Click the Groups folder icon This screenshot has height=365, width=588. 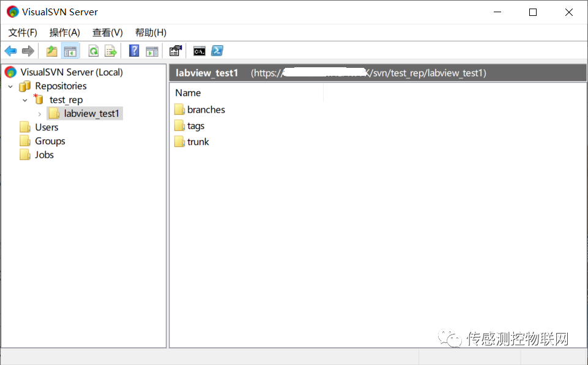(25, 141)
